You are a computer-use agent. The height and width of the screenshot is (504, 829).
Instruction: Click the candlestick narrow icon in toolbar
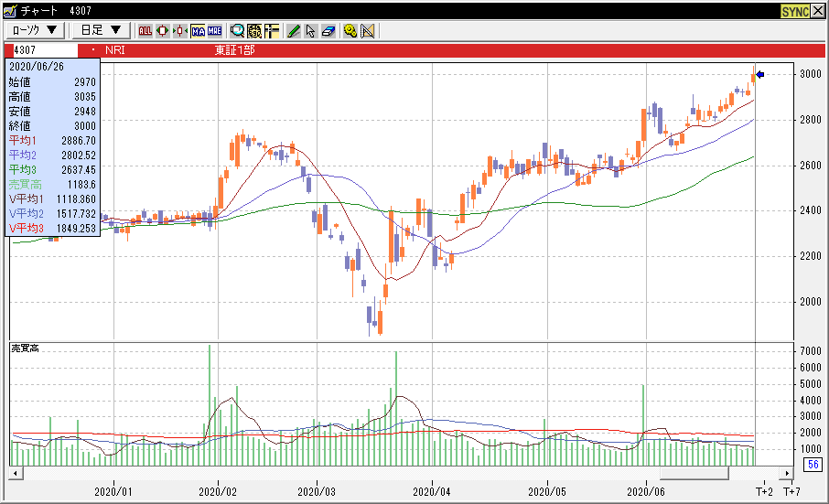tap(179, 30)
